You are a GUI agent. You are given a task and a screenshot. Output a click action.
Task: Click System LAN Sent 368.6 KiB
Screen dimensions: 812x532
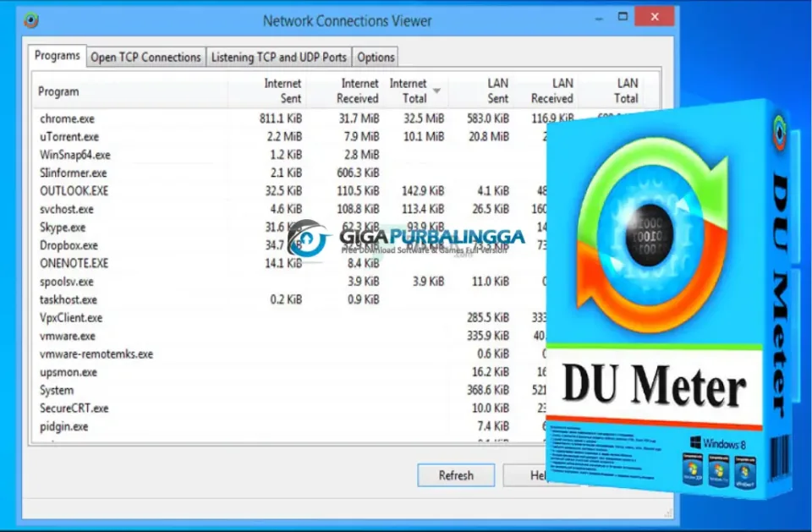tap(488, 390)
